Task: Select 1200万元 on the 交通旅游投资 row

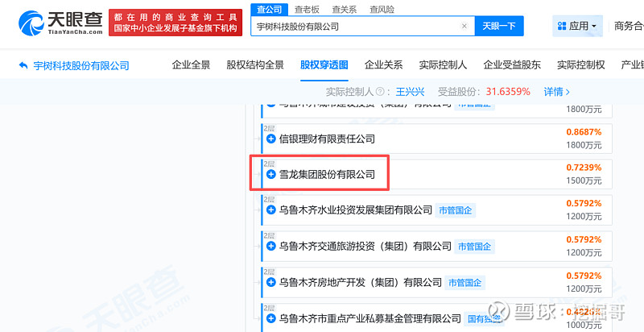Action: (x=584, y=253)
